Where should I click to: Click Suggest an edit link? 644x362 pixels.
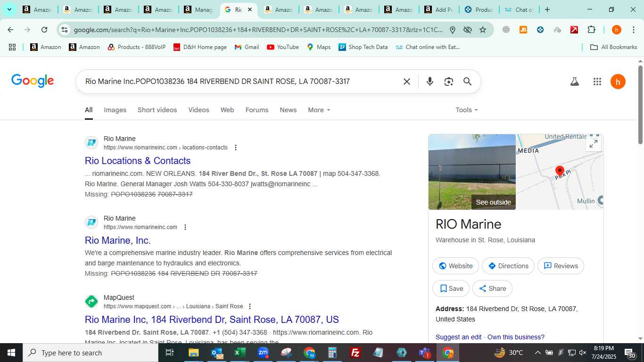point(458,337)
